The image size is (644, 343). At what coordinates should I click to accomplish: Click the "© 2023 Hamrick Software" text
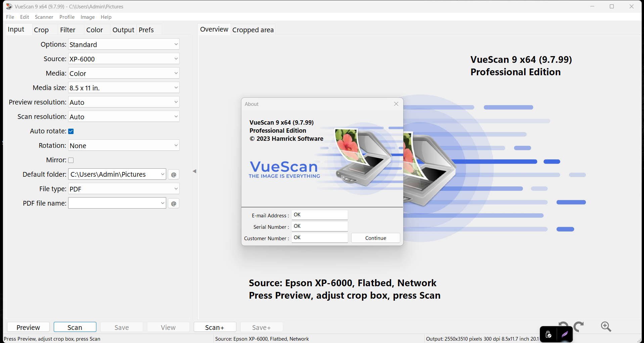tap(286, 139)
